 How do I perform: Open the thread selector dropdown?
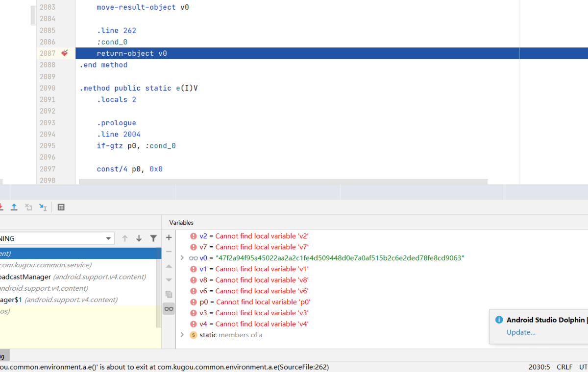[x=109, y=238]
